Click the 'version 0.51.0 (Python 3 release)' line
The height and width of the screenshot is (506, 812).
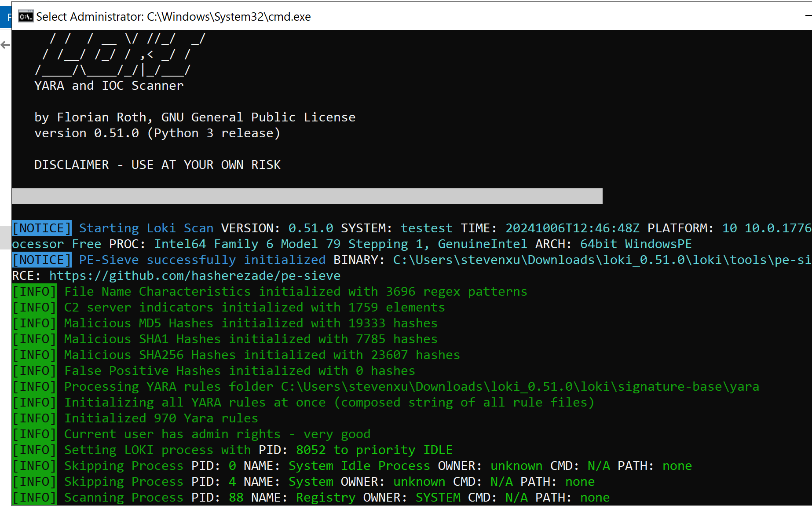click(157, 133)
